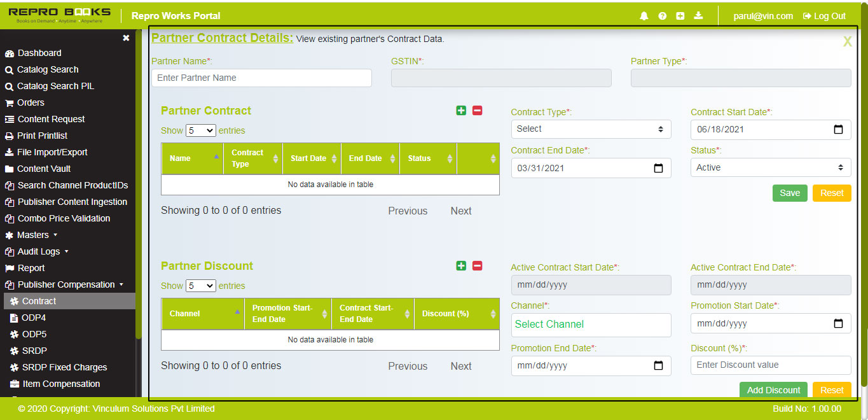Open the help question mark icon
This screenshot has width=868, height=420.
tap(662, 16)
